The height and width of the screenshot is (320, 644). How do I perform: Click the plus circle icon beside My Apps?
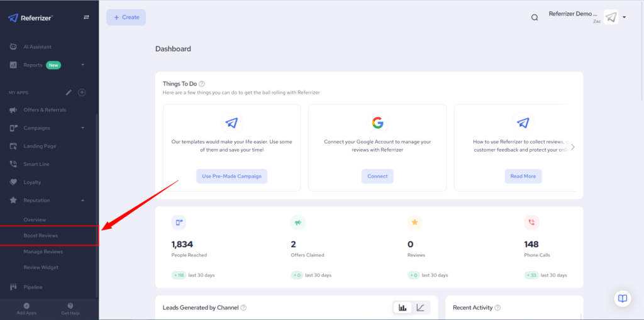pyautogui.click(x=82, y=92)
